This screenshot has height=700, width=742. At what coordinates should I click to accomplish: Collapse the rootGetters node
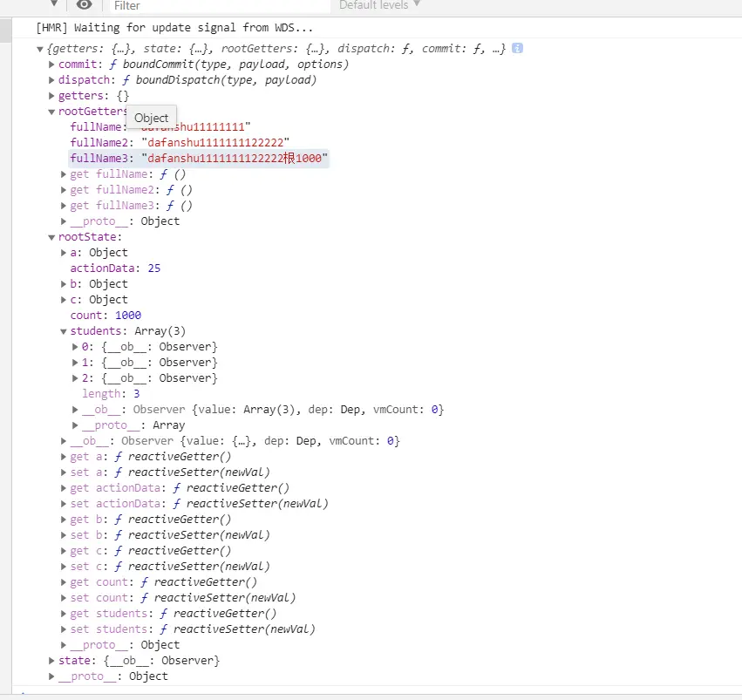(51, 112)
